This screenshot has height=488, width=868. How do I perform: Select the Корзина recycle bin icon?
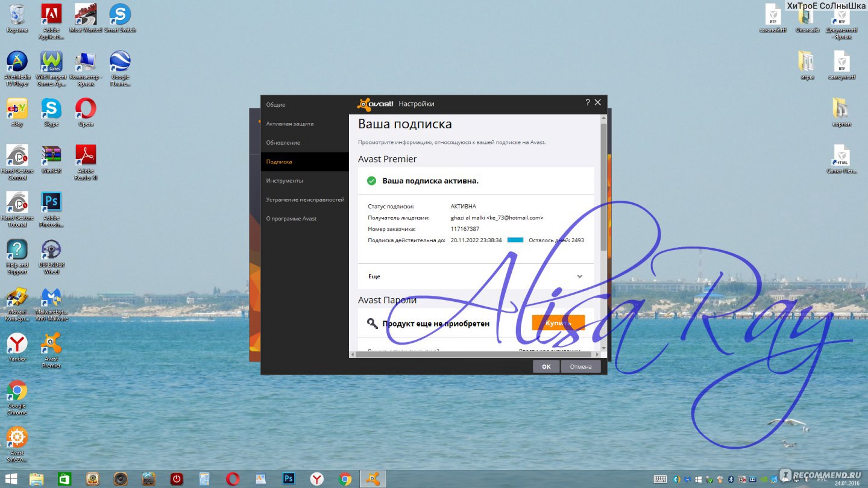coord(17,18)
